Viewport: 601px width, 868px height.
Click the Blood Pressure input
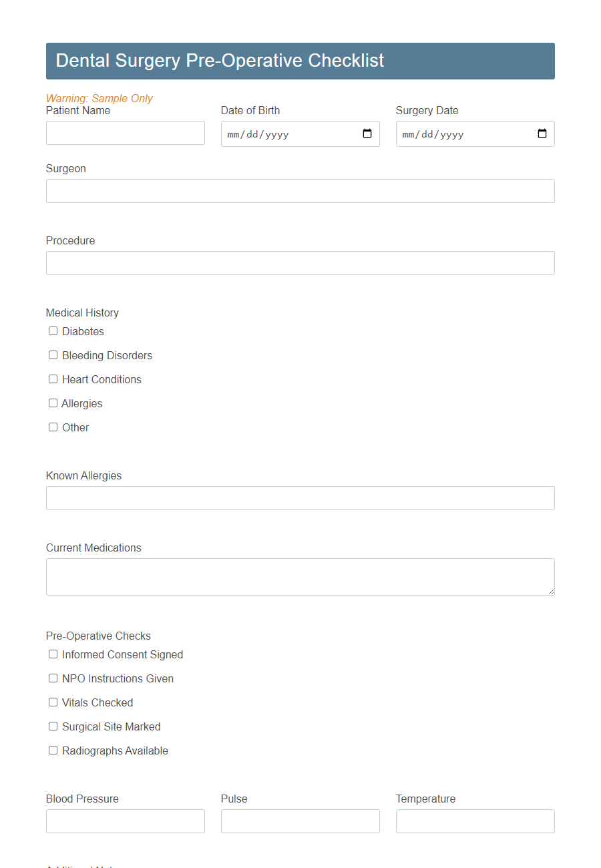point(125,821)
